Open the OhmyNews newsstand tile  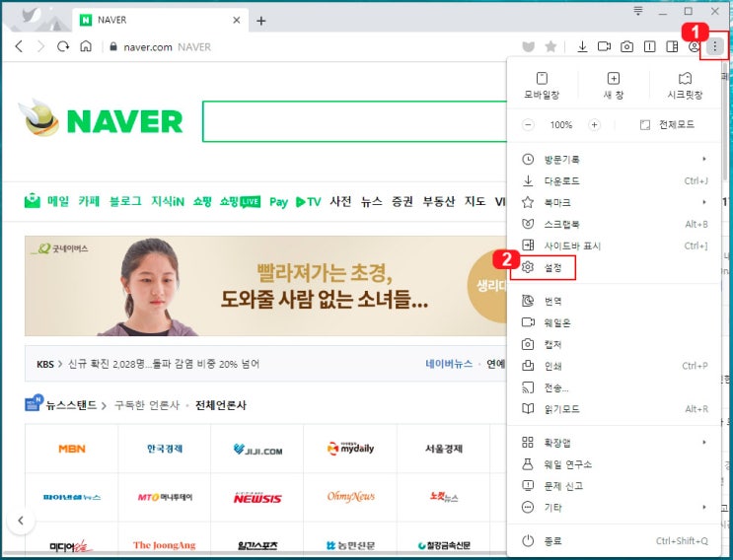350,498
